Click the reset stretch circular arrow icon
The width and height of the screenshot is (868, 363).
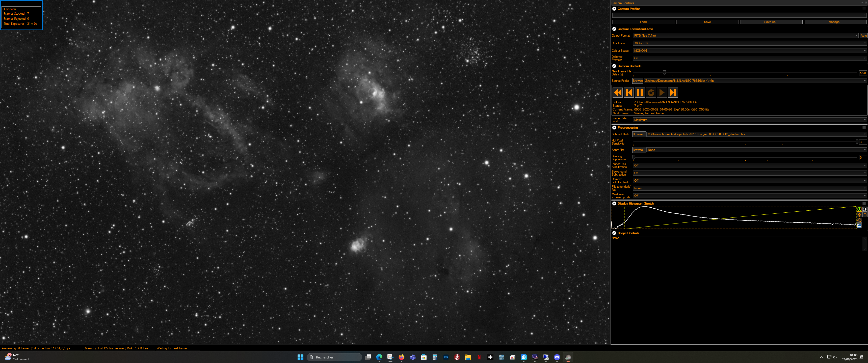(x=859, y=220)
